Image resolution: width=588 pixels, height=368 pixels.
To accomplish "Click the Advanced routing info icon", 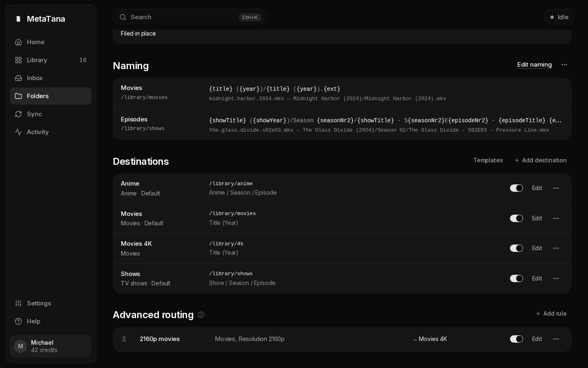I will [x=201, y=315].
